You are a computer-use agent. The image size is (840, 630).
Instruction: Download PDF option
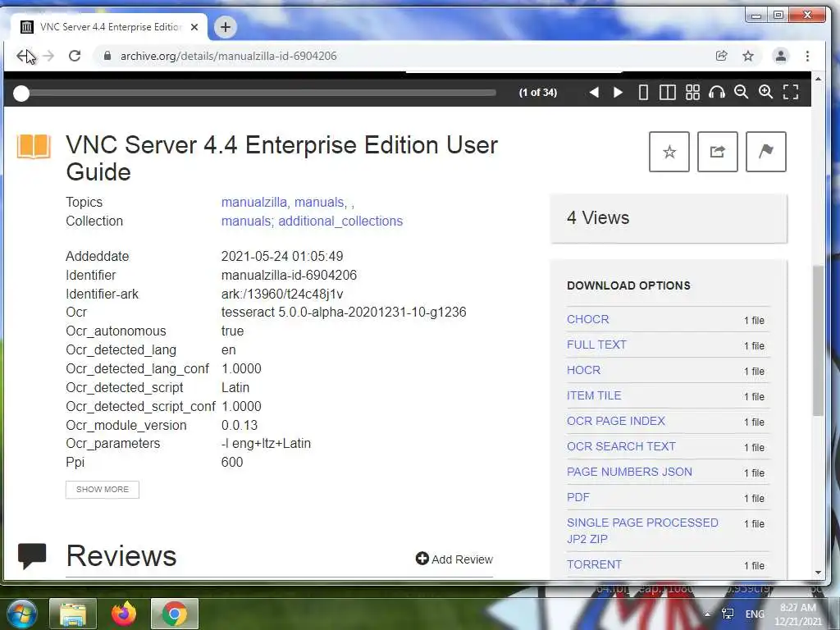click(577, 497)
